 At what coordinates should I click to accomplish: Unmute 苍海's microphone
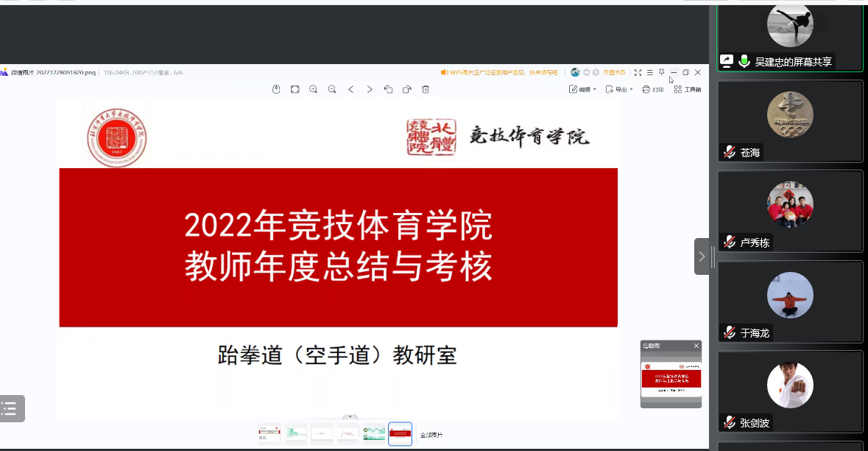coord(730,153)
